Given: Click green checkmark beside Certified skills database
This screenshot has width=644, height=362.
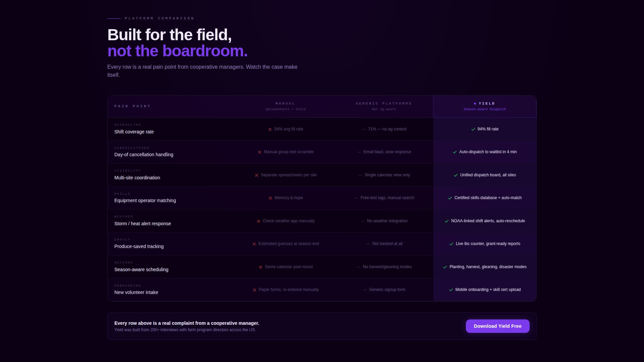Looking at the screenshot, I should tap(450, 198).
